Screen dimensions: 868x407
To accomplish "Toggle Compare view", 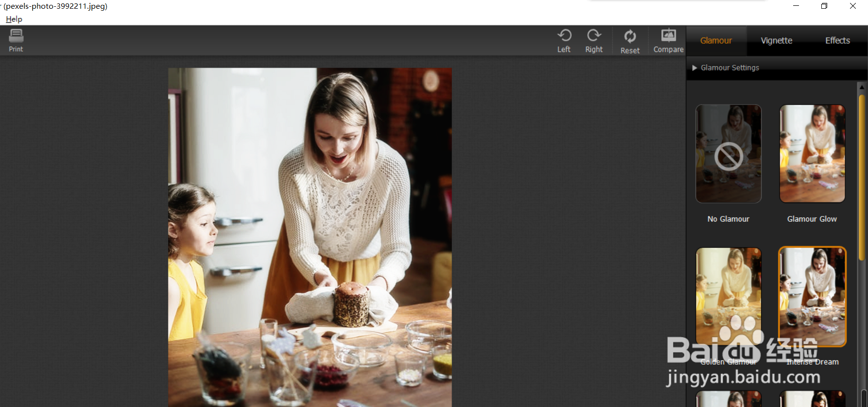I will click(x=668, y=41).
